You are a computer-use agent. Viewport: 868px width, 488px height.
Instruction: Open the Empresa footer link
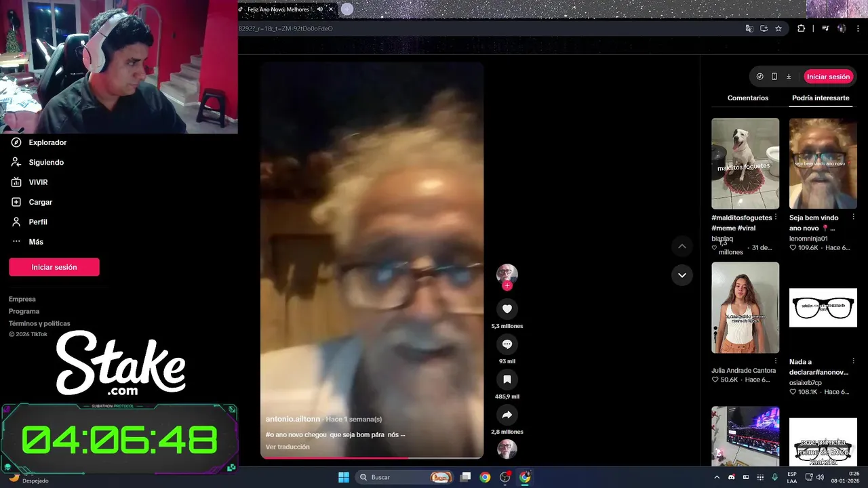(22, 299)
